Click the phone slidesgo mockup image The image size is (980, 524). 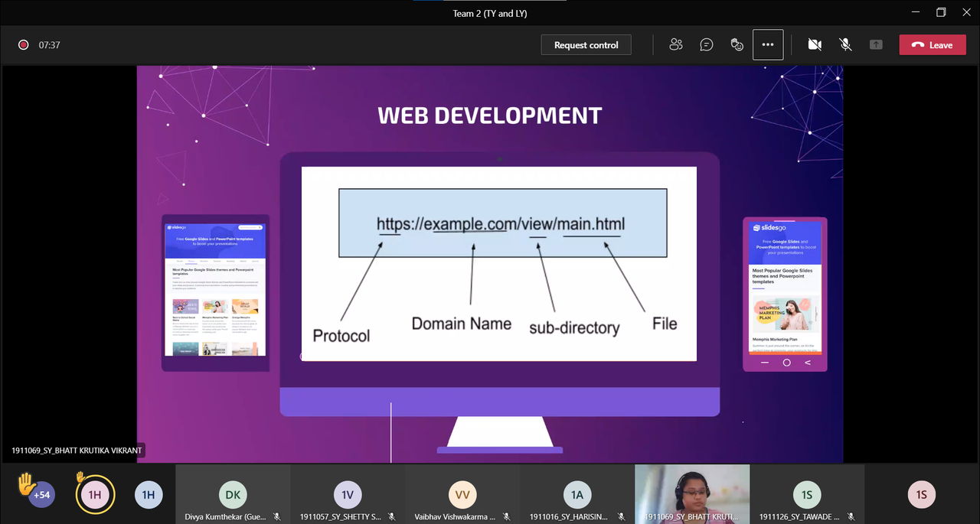tap(786, 295)
